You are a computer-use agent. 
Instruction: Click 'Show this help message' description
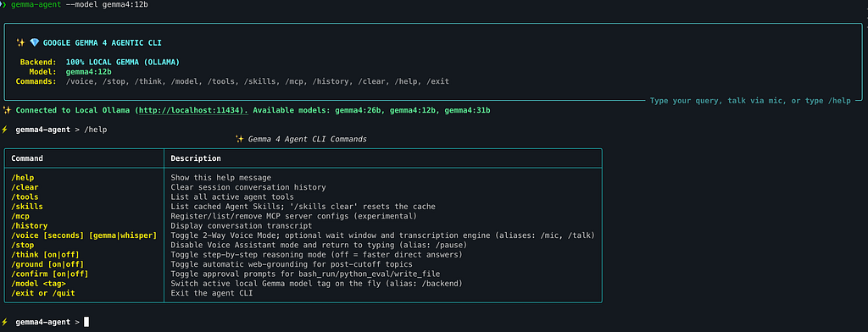click(221, 178)
